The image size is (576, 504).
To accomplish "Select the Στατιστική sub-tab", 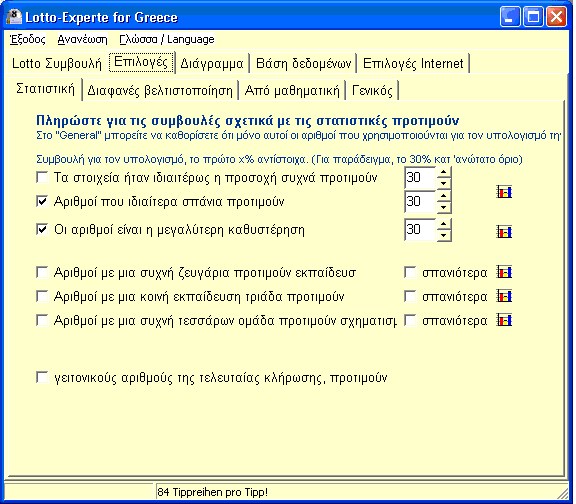I will (46, 89).
